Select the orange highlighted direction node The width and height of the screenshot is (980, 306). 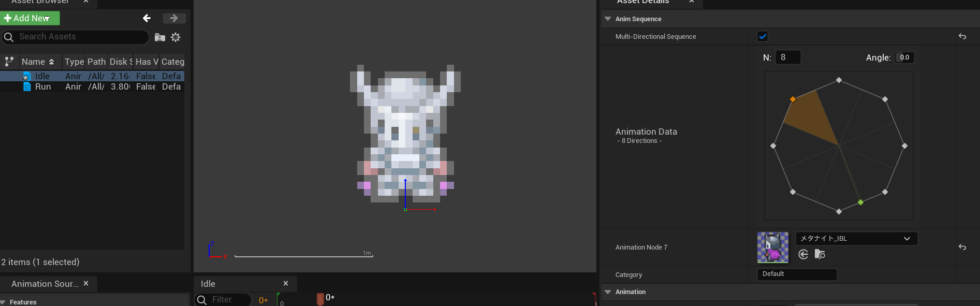[793, 99]
